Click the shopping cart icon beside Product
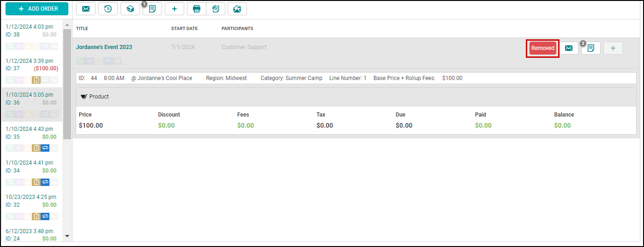The width and height of the screenshot is (644, 247). 84,97
